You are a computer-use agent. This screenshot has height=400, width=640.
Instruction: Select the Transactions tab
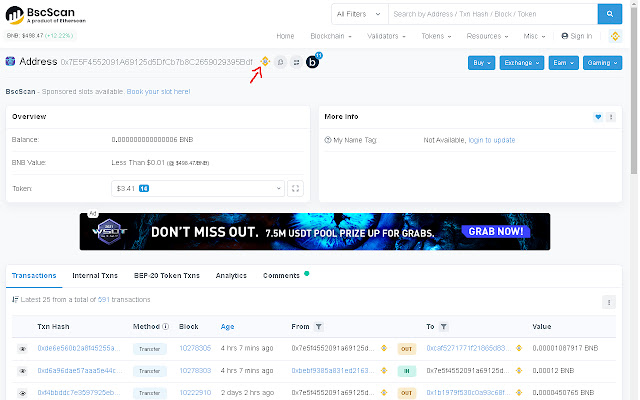34,276
